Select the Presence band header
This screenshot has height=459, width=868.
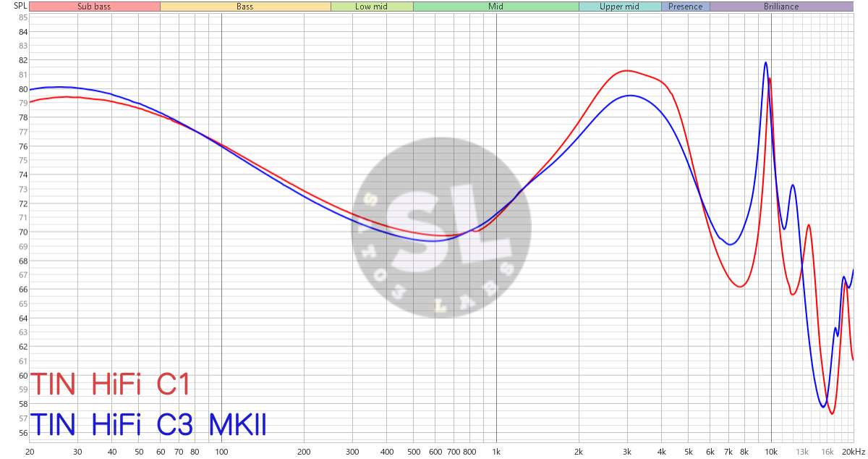[685, 7]
